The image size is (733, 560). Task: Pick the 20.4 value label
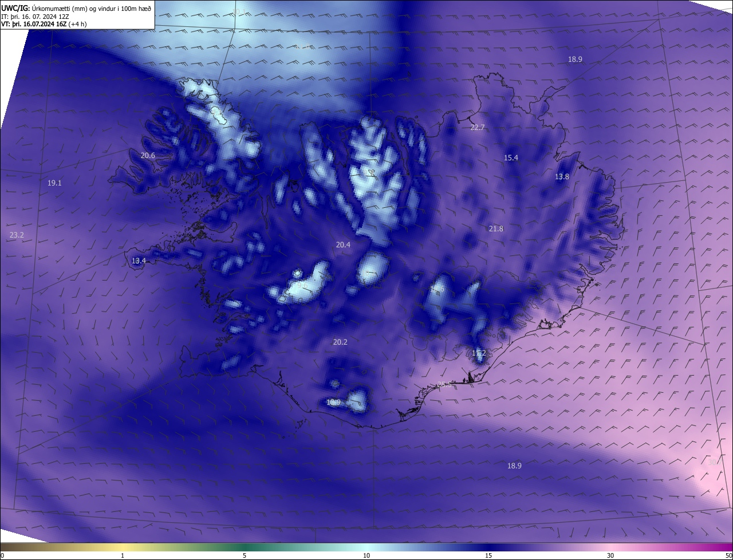pyautogui.click(x=343, y=245)
